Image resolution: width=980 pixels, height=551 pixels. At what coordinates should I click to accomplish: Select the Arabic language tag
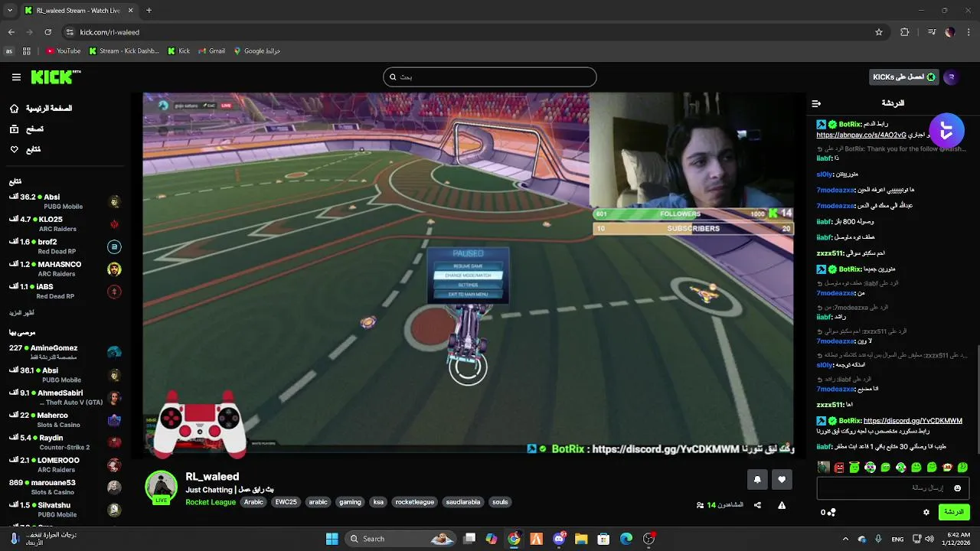(253, 502)
